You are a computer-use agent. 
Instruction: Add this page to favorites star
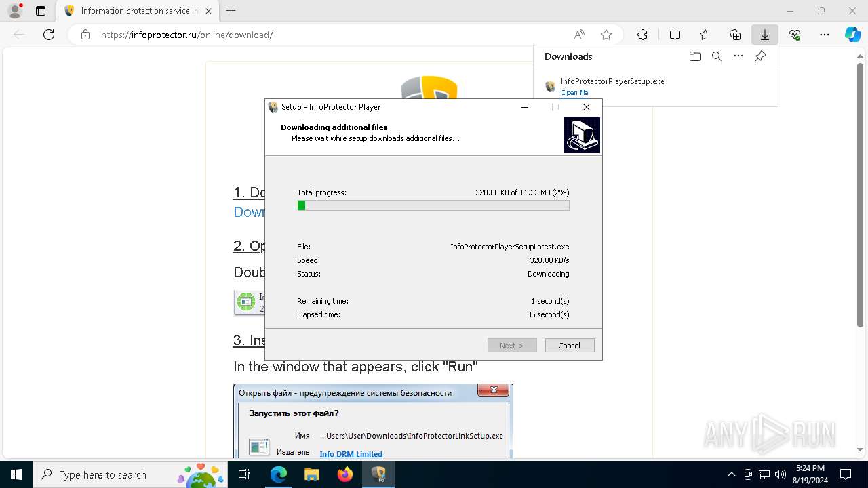(606, 35)
